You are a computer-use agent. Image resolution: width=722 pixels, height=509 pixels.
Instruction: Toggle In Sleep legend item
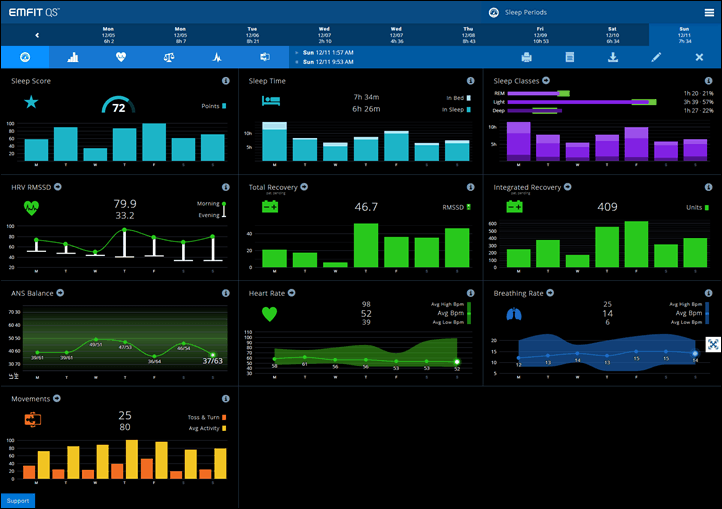(x=456, y=110)
